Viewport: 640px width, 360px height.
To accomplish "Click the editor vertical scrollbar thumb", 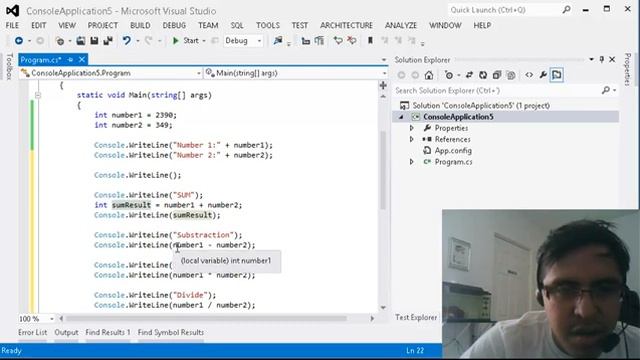I will coord(383,170).
